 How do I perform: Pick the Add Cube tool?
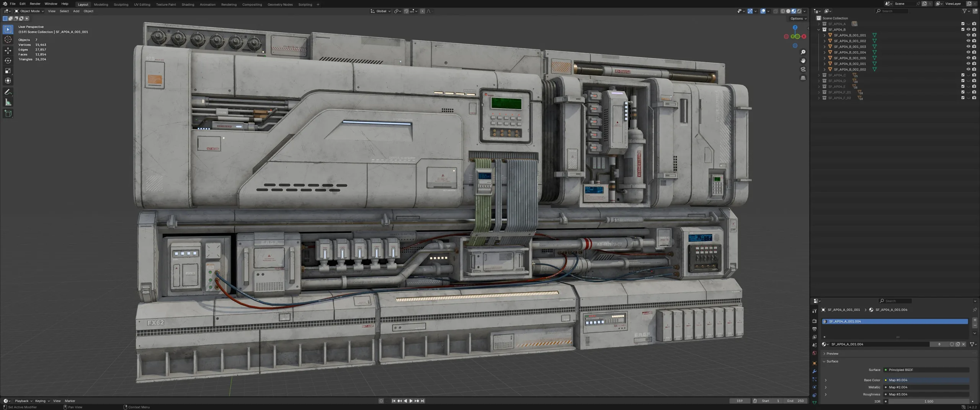[8, 113]
